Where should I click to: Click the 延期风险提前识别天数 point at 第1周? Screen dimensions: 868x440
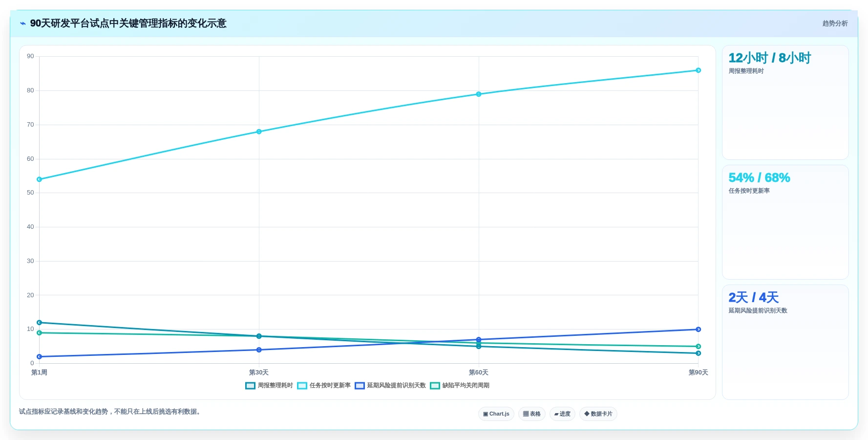point(40,357)
